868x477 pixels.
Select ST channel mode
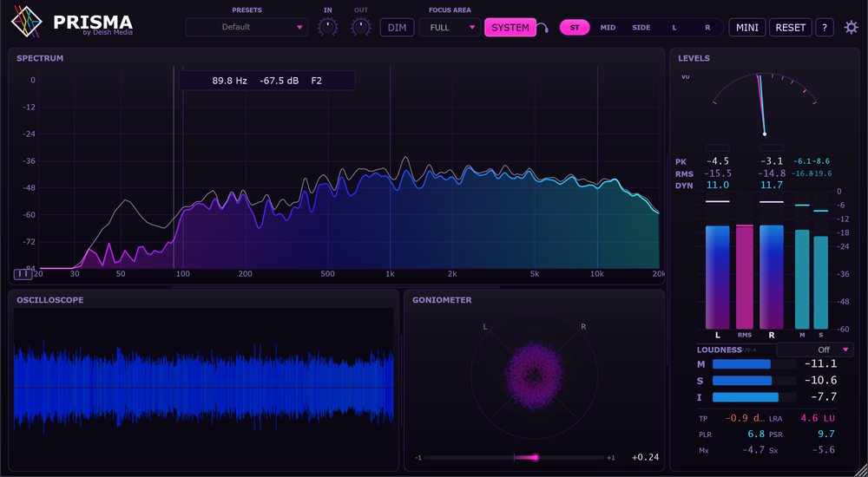[575, 27]
